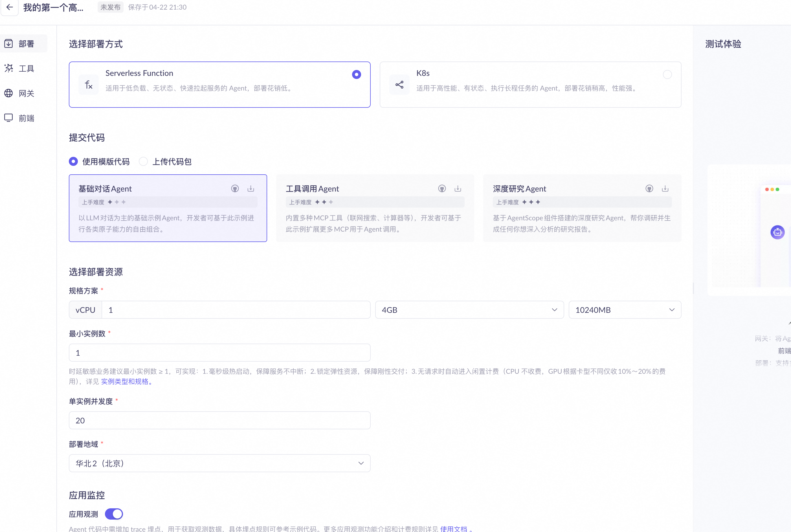Open the 部署 sidebar section

tap(23, 43)
